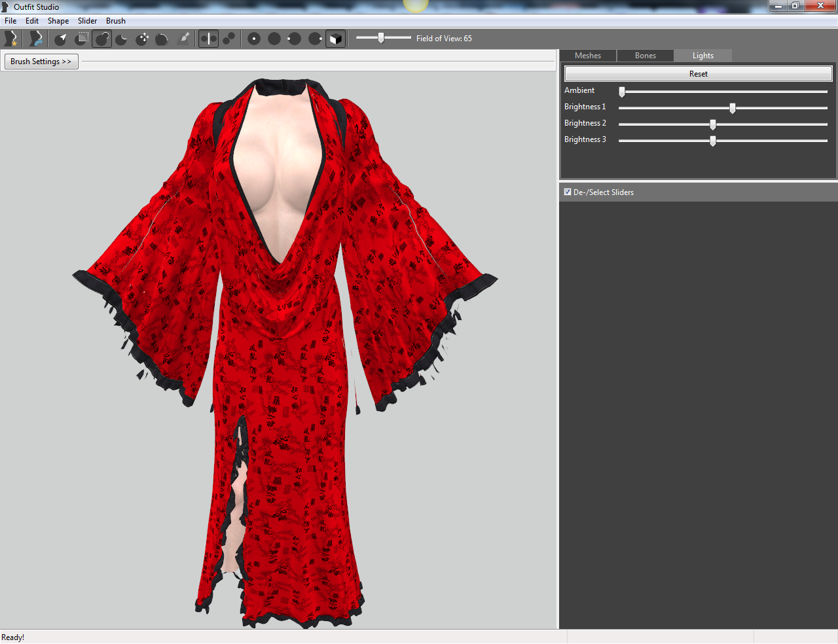838x644 pixels.
Task: Select the vertex Select tool
Action: 61,39
